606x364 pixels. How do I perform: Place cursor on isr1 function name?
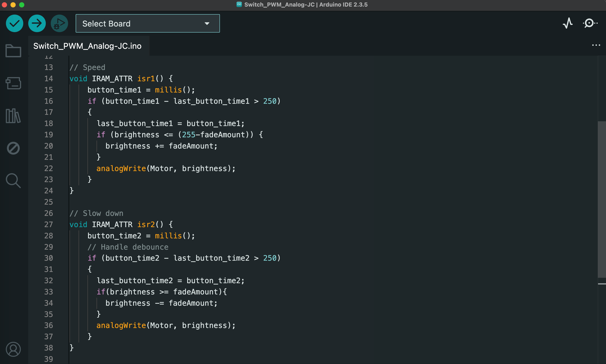point(146,79)
